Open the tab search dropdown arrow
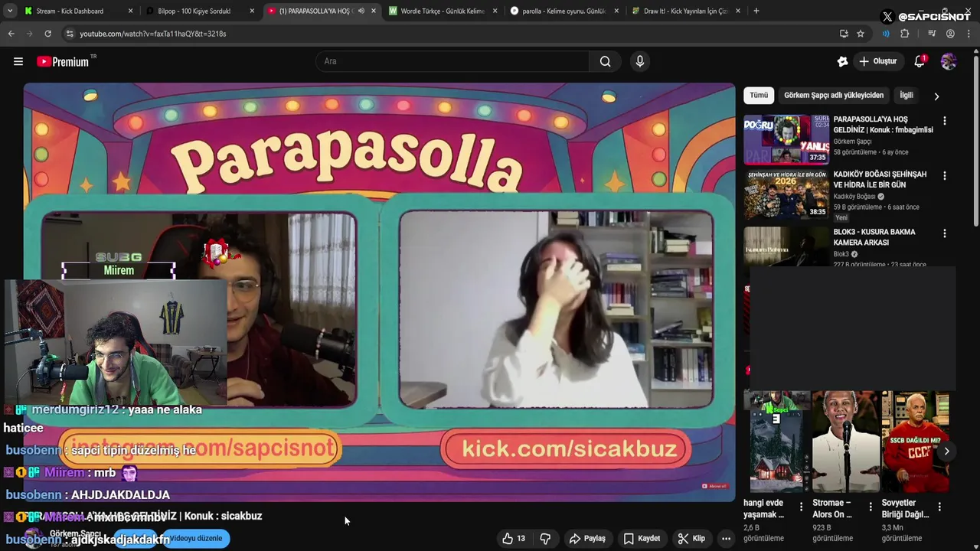Image resolution: width=980 pixels, height=551 pixels. tap(10, 11)
